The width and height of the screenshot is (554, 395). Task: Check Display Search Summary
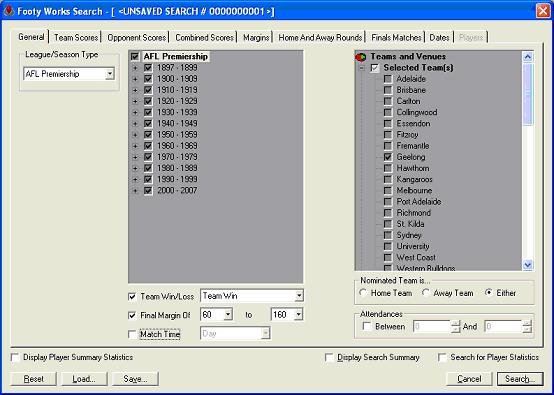tap(329, 358)
